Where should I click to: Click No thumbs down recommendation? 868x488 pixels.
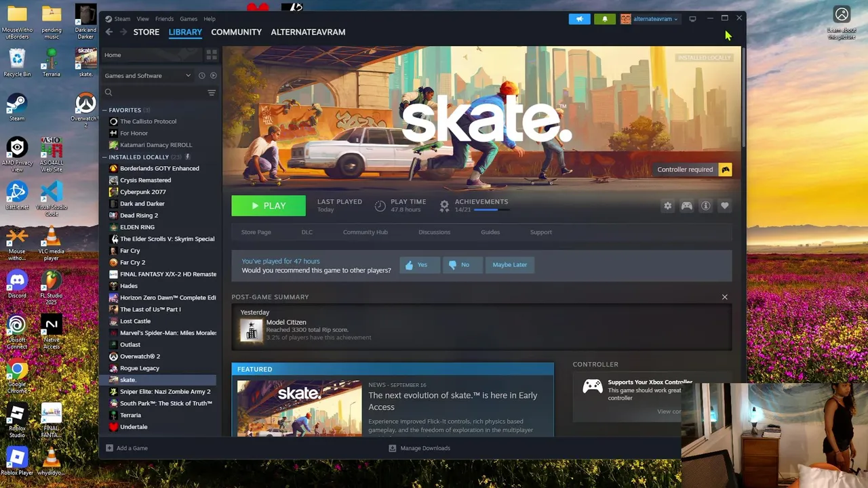point(462,265)
